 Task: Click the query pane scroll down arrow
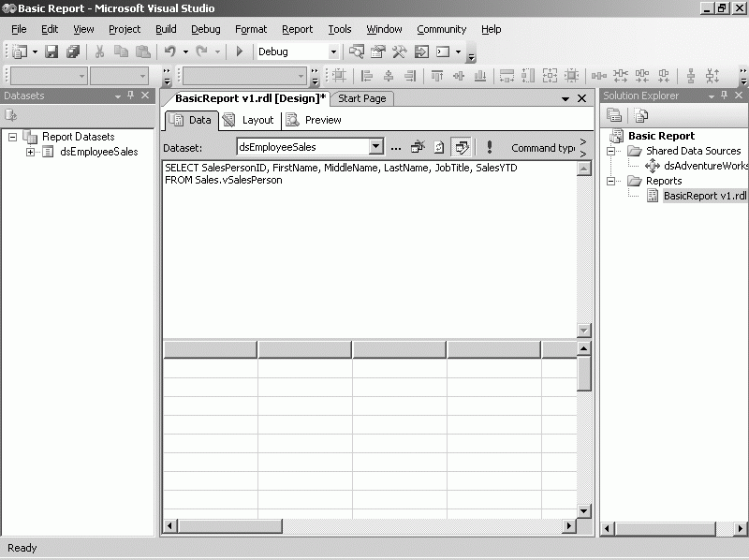pos(583,331)
